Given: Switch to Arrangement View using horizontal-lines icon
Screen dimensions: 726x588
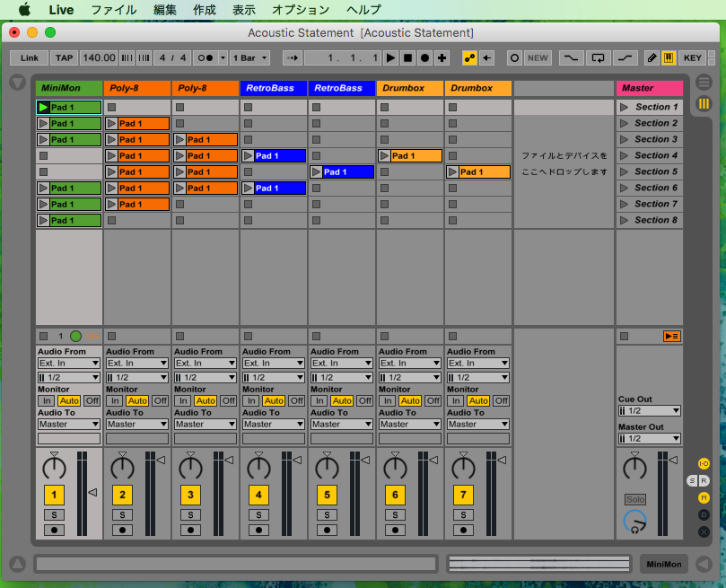Looking at the screenshot, I should tap(704, 83).
